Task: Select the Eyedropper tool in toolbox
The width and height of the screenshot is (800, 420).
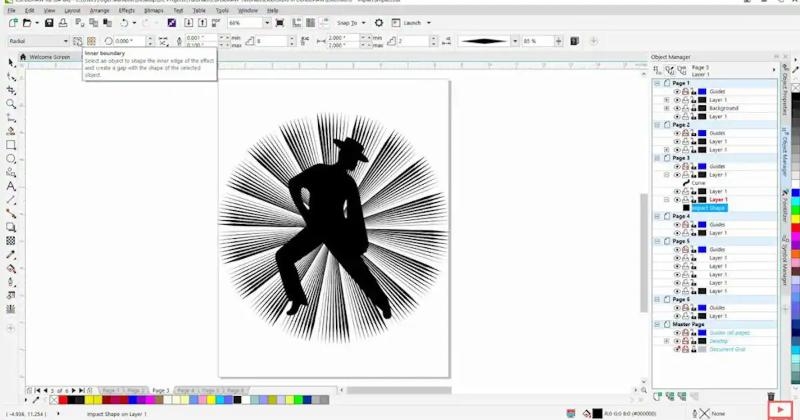Action: [x=11, y=255]
